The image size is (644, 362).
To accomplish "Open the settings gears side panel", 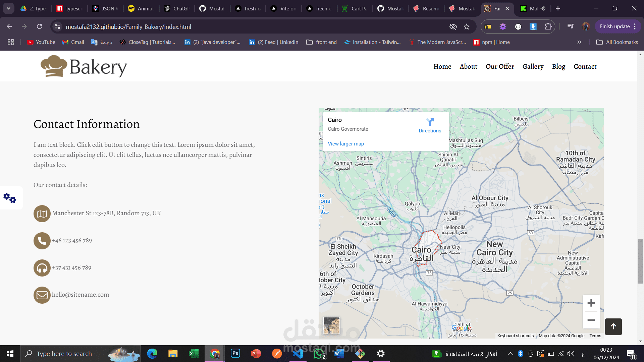I will coord(10,198).
